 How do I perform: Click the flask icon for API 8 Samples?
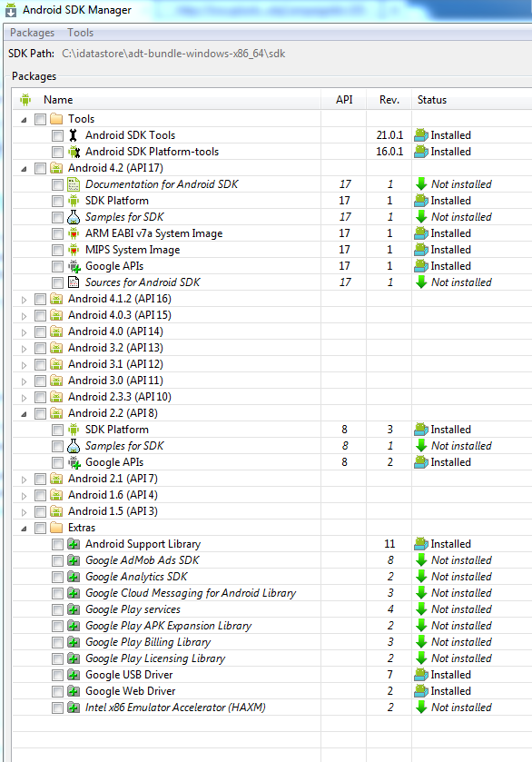[x=74, y=446]
